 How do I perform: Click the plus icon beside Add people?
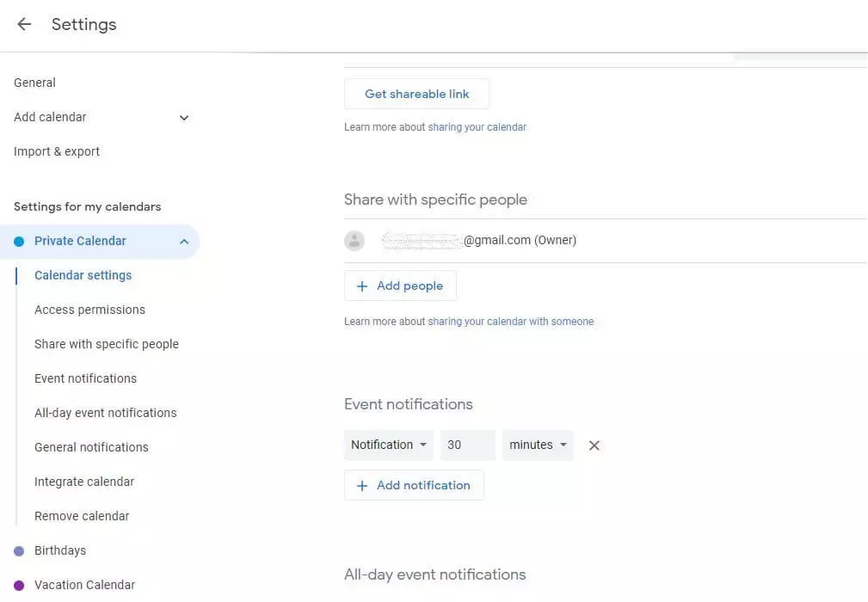pyautogui.click(x=362, y=286)
